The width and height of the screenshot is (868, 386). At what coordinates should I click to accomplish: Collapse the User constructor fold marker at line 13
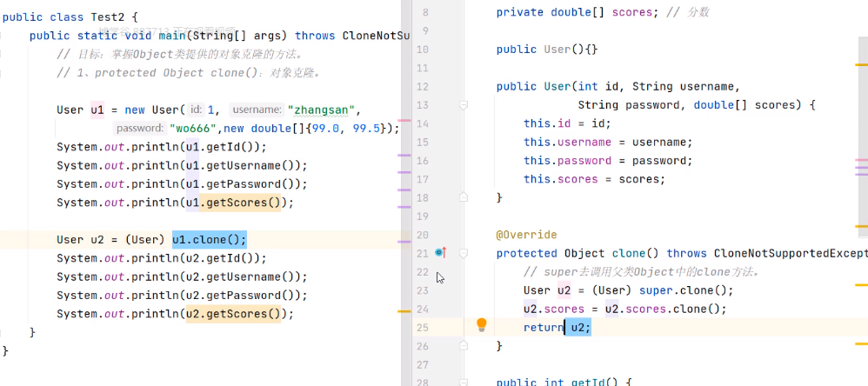click(464, 104)
